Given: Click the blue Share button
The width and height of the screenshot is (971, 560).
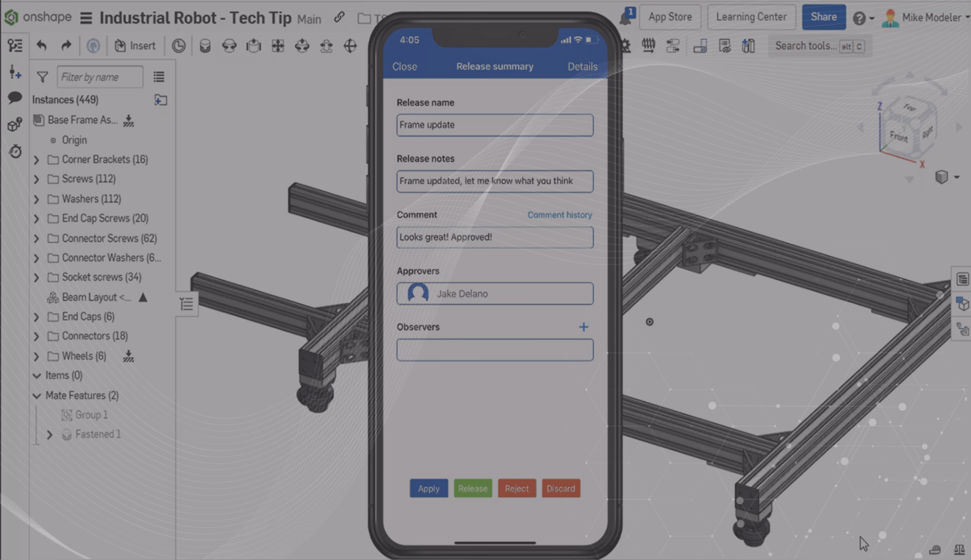Looking at the screenshot, I should [x=823, y=17].
